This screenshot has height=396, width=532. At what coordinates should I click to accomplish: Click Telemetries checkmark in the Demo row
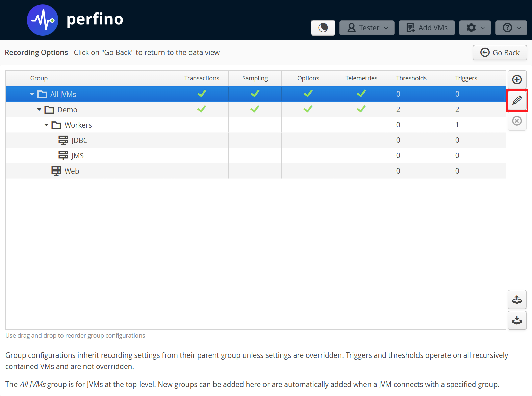click(x=361, y=109)
